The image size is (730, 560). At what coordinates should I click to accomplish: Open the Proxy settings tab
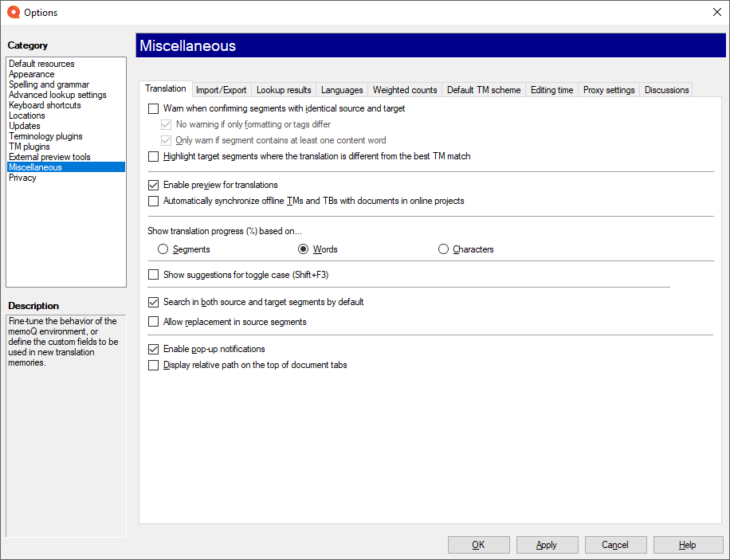[x=608, y=89]
